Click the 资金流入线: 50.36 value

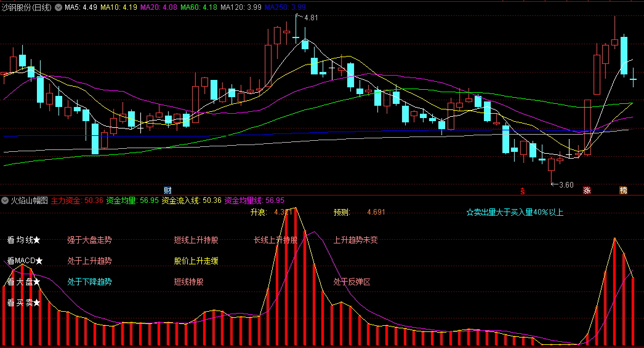pos(191,200)
